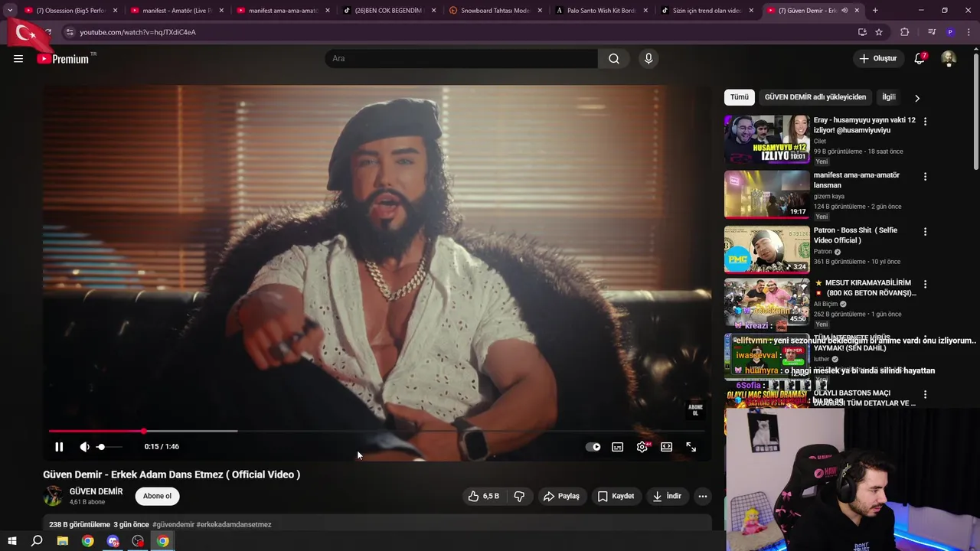Save video with Kaydet button

[x=616, y=496]
